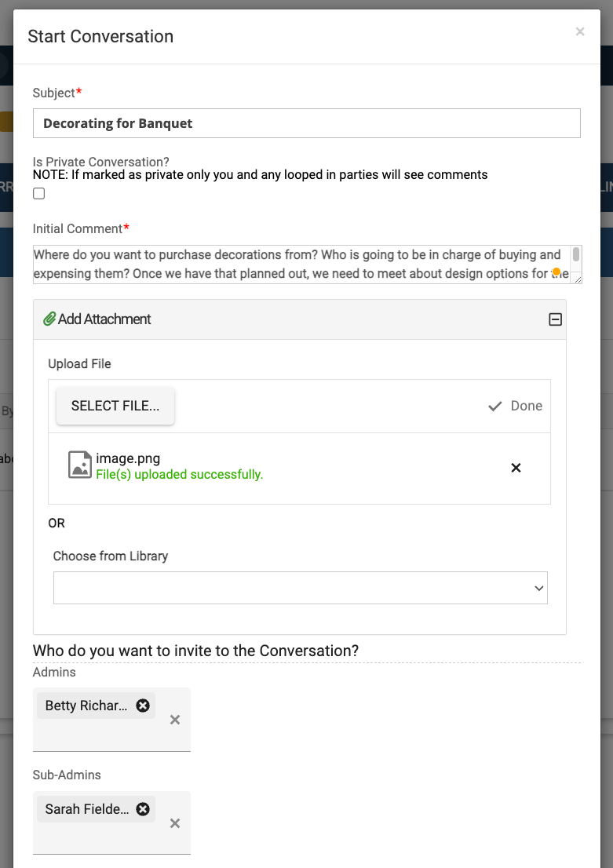Clear all selections in Admins field
The height and width of the screenshot is (868, 613).
click(x=175, y=720)
